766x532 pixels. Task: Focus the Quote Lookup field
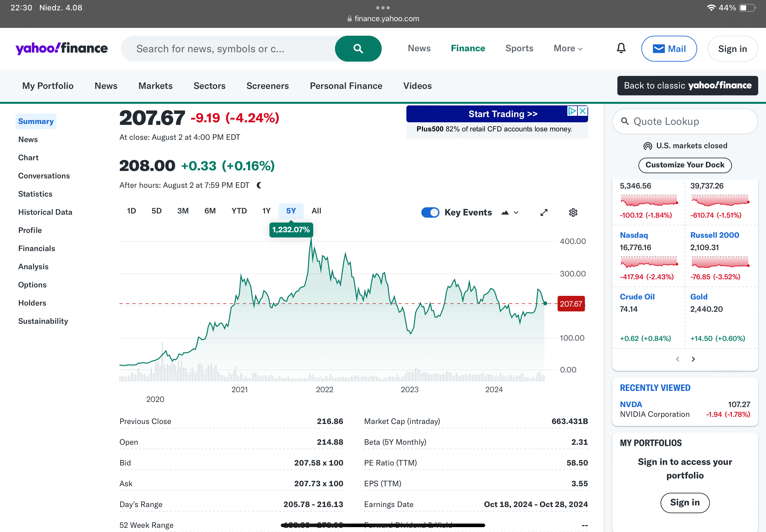click(x=685, y=121)
